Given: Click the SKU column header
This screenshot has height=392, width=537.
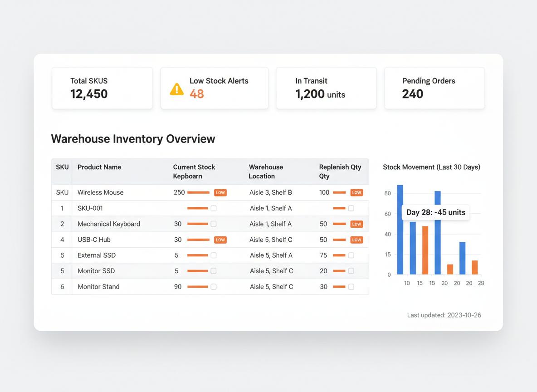Looking at the screenshot, I should tap(62, 167).
